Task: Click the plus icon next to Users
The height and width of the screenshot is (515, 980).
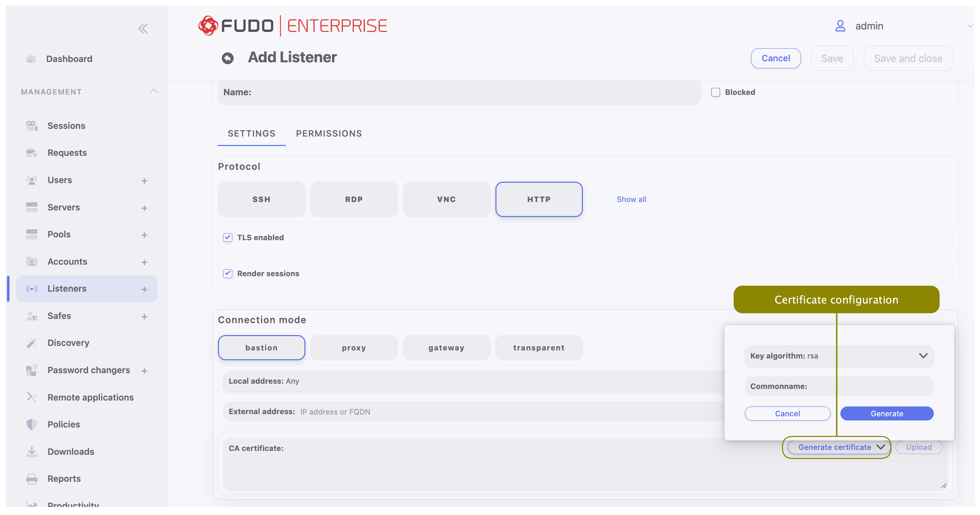Action: 144,180
